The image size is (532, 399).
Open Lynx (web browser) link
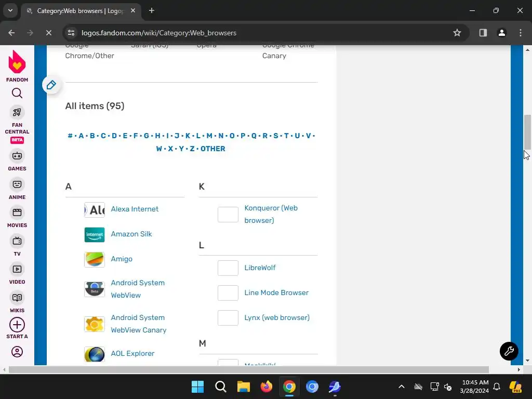tap(277, 318)
